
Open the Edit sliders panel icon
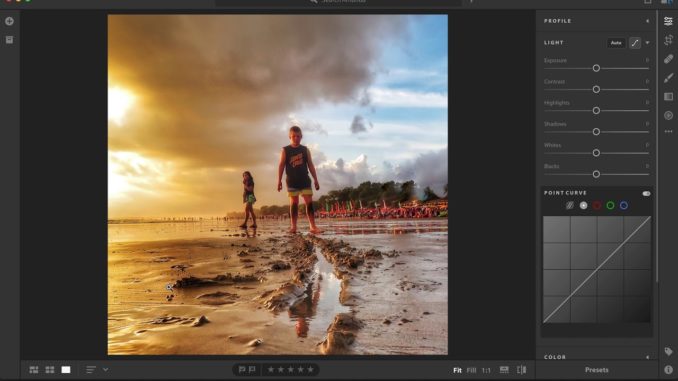[668, 21]
